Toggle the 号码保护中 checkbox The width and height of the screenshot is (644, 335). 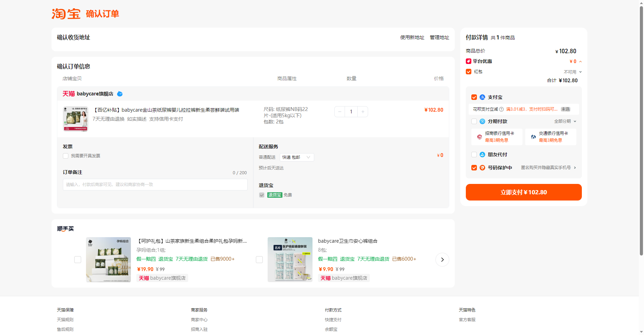pos(474,168)
